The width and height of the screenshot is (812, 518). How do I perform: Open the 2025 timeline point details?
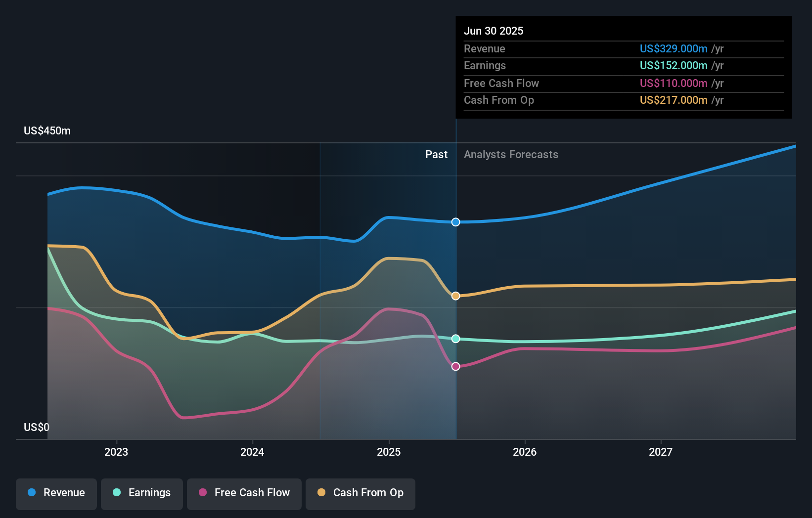(389, 451)
